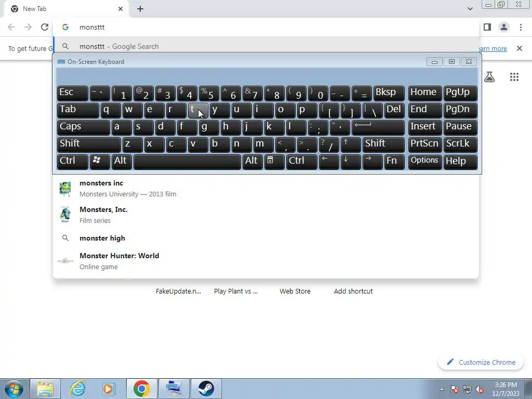Click the up arrow key on keyboard
This screenshot has width=532, height=399.
(x=350, y=144)
